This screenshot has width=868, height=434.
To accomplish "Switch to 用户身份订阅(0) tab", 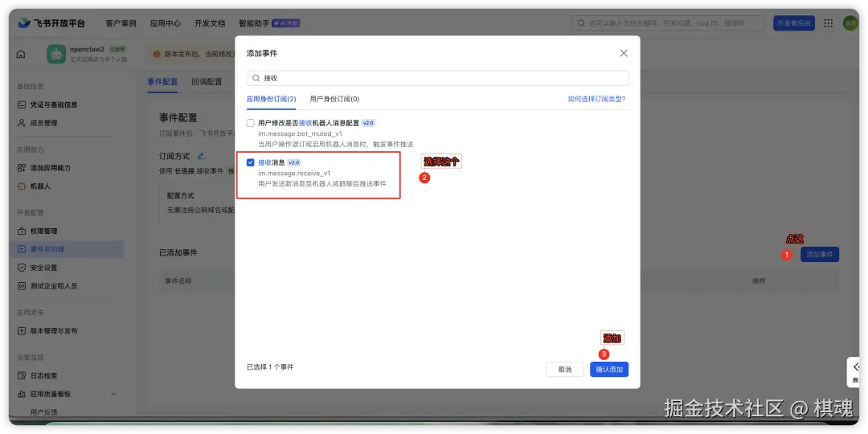I will [335, 99].
